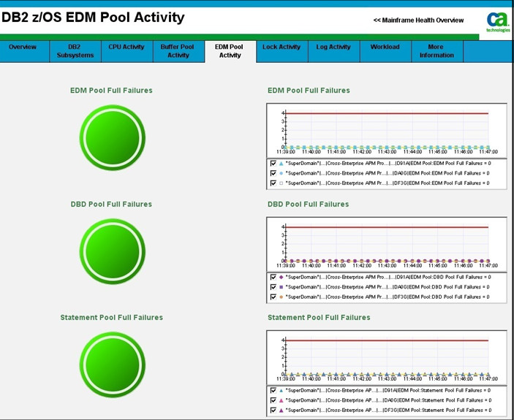This screenshot has height=420, width=514.
Task: Click DBD Pool Full Failures heading above the status light
Action: (x=111, y=205)
